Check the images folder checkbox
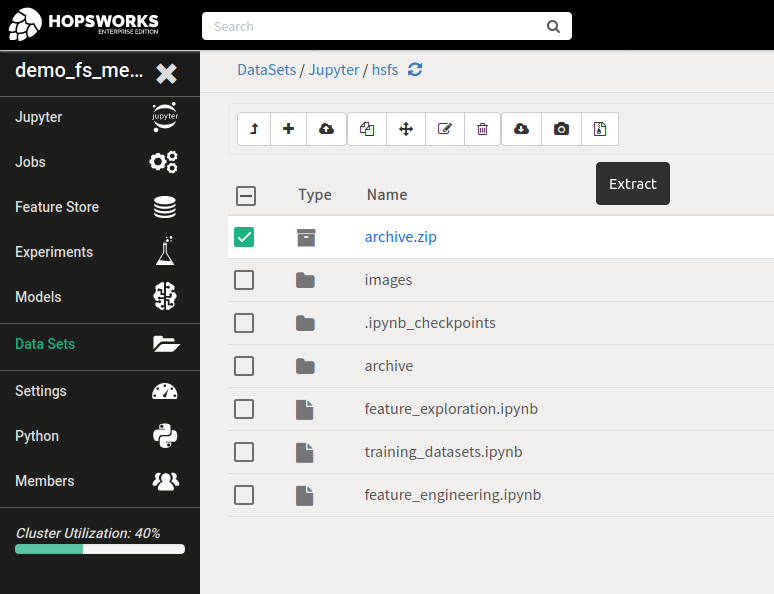This screenshot has height=594, width=774. [x=244, y=280]
